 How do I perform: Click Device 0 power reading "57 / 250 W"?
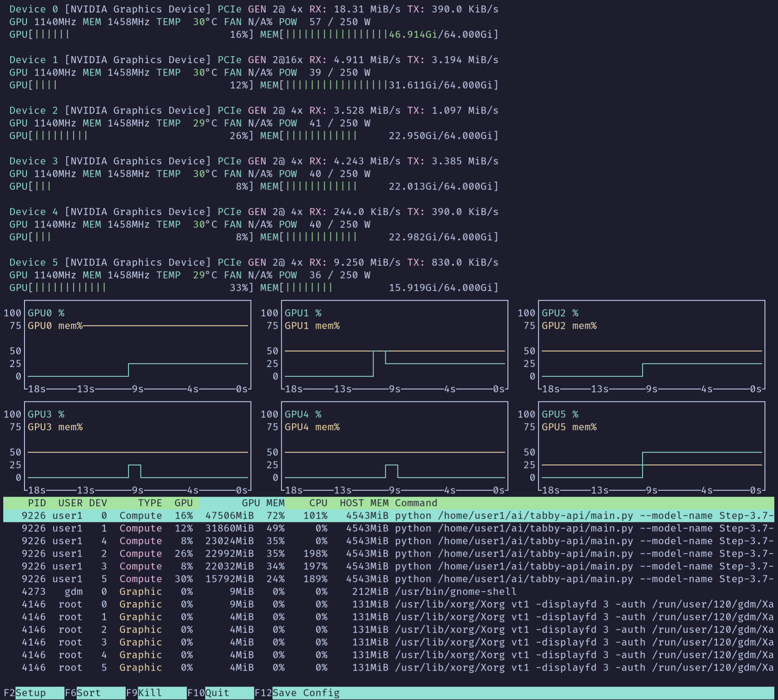pos(340,22)
